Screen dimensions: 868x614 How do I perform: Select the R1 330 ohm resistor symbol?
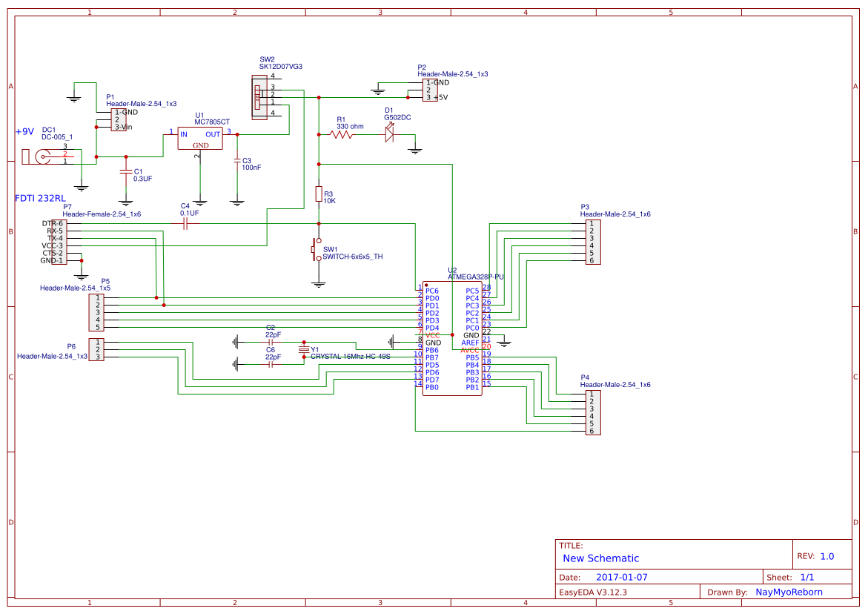pos(341,134)
